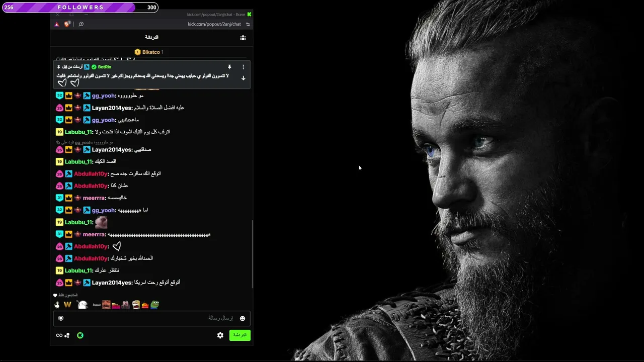Open Layan2014yes on 'صدقتييي' message
This screenshot has height=362, width=644.
tap(112, 149)
